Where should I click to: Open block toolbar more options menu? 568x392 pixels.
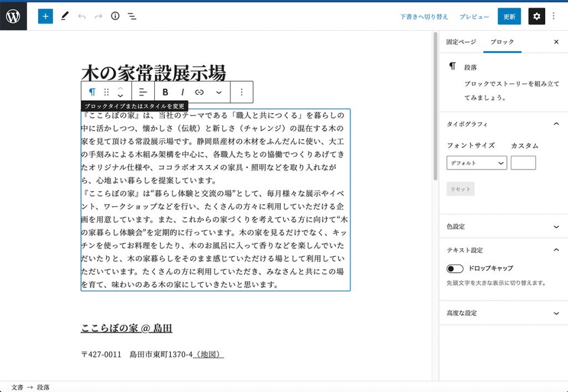coord(241,92)
